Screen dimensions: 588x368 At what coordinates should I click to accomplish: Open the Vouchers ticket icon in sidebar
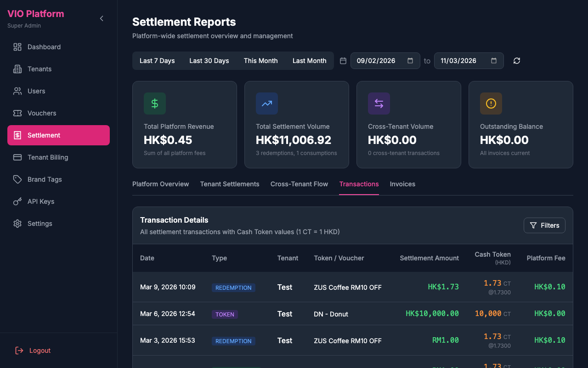tap(17, 113)
